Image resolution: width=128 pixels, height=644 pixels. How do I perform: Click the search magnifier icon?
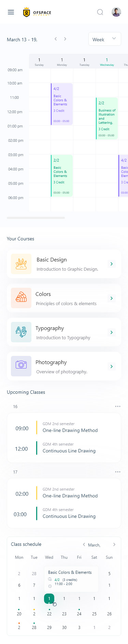pos(100,12)
